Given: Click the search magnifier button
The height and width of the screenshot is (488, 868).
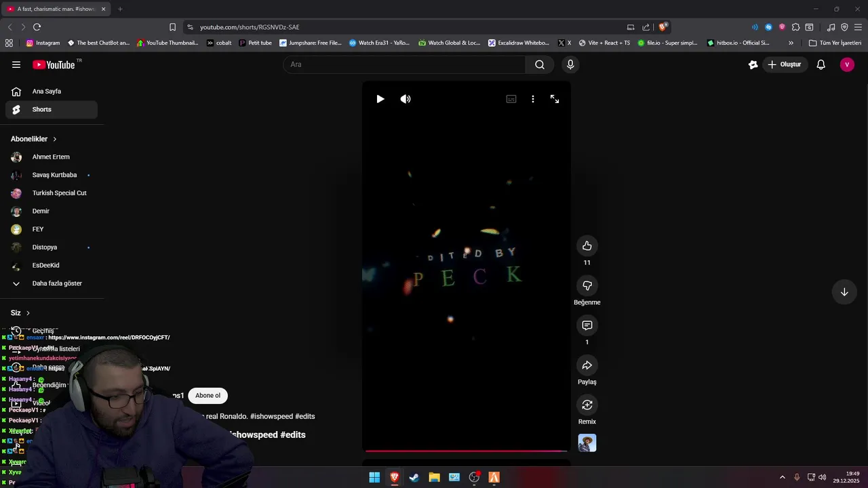Looking at the screenshot, I should [539, 64].
